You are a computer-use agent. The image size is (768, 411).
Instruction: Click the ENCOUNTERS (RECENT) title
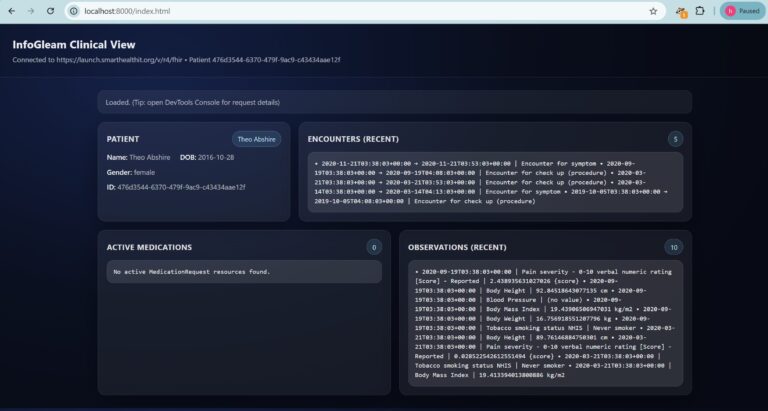click(353, 139)
